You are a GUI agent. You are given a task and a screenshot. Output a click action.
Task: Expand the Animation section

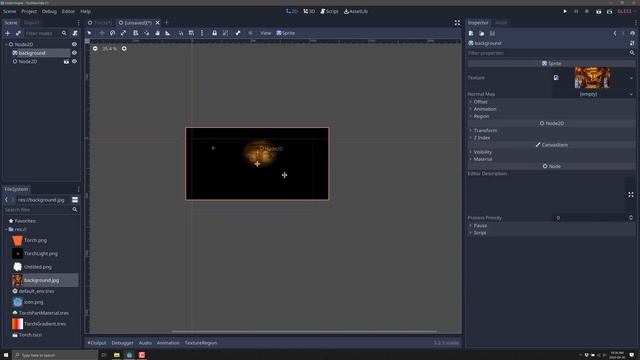pos(551,109)
